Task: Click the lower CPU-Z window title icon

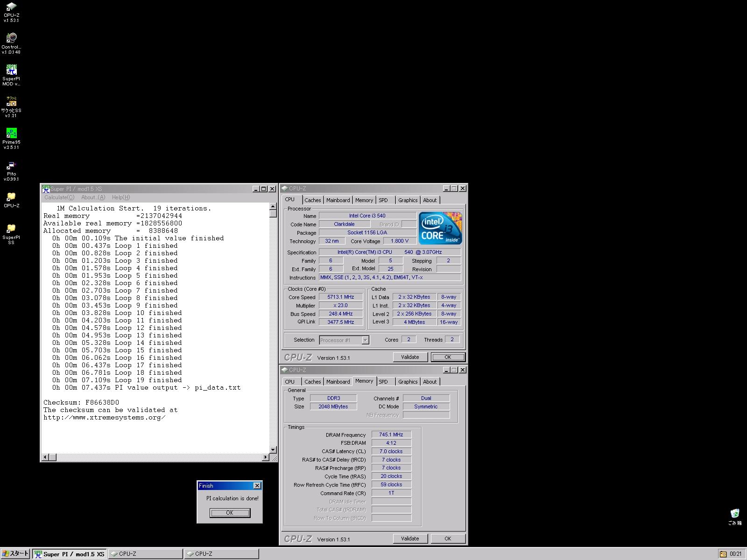Action: coord(285,370)
